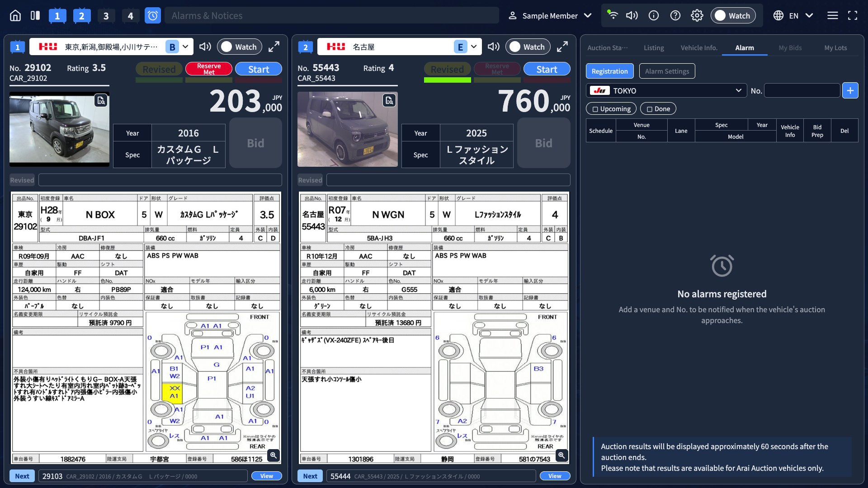Open Vehicle Info. tab
This screenshot has width=868, height=488.
point(699,47)
